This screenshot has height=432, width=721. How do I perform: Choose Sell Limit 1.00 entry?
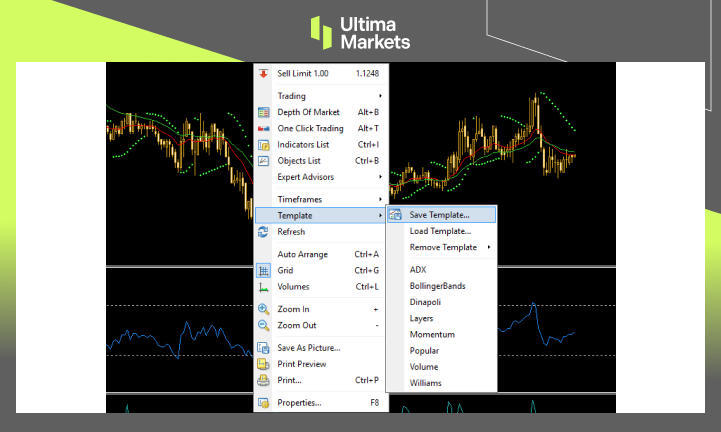coord(320,74)
